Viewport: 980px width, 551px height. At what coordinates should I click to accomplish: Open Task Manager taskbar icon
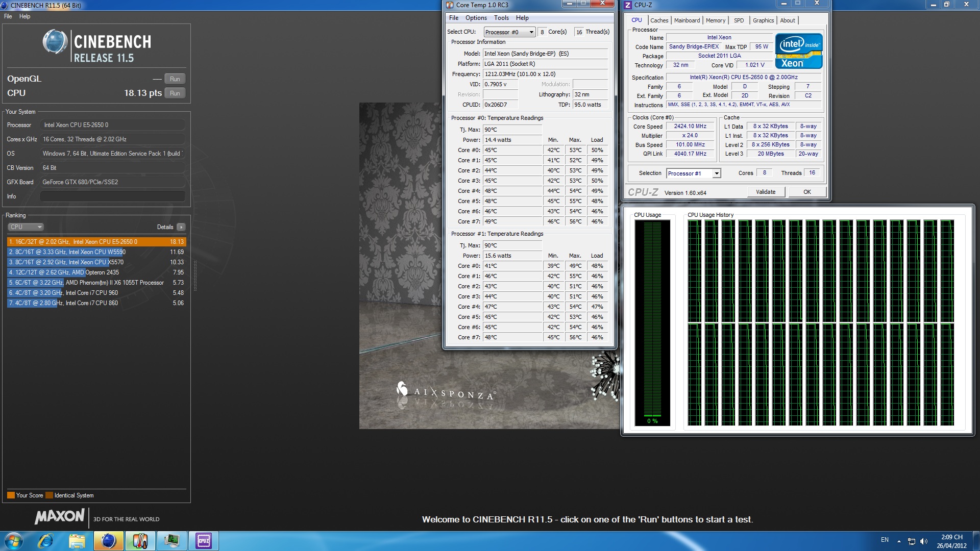(171, 541)
